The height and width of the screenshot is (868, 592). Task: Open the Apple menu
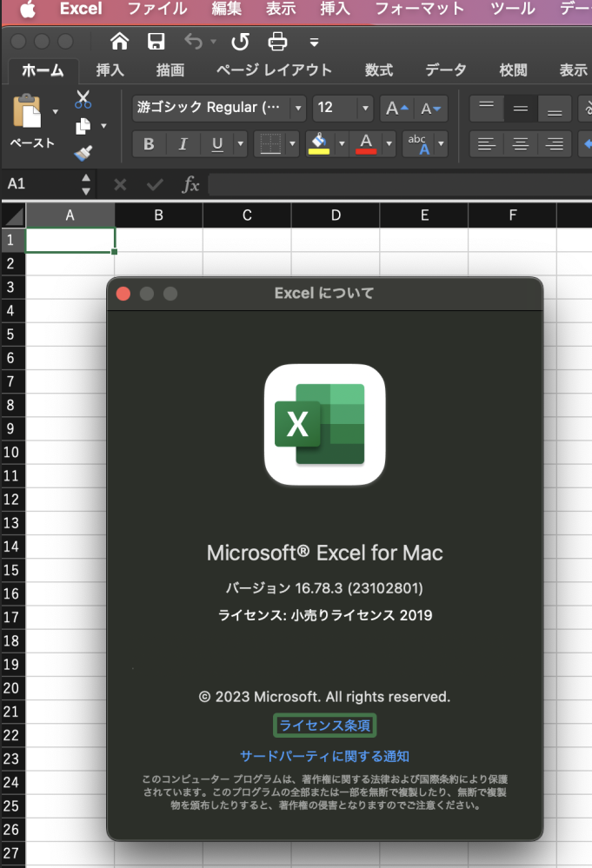coord(28,9)
